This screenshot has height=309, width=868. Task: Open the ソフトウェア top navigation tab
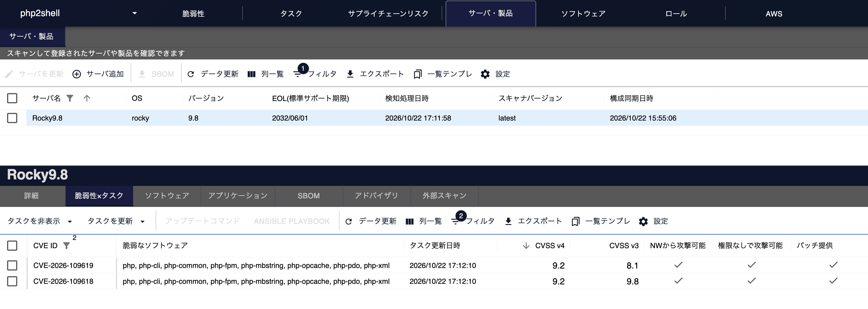[x=583, y=14]
